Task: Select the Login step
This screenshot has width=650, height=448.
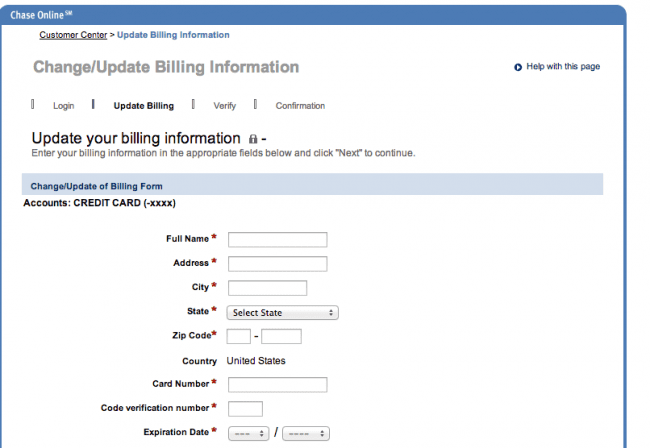Action: (63, 106)
